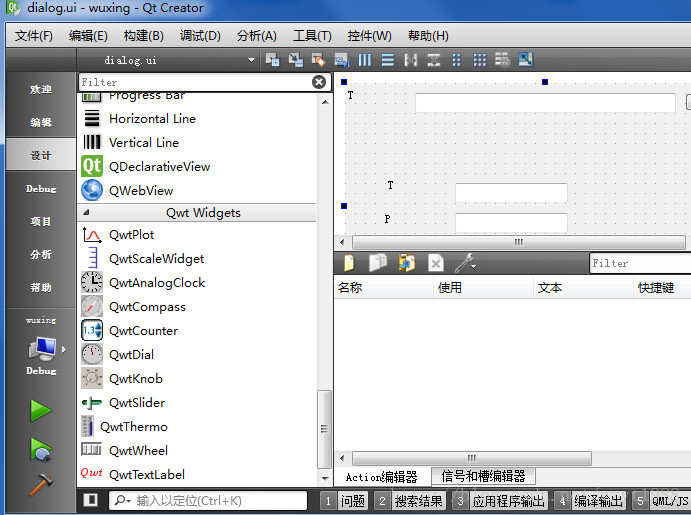Click the widget box Filter field
Screen dimensions: 691x515
point(195,82)
